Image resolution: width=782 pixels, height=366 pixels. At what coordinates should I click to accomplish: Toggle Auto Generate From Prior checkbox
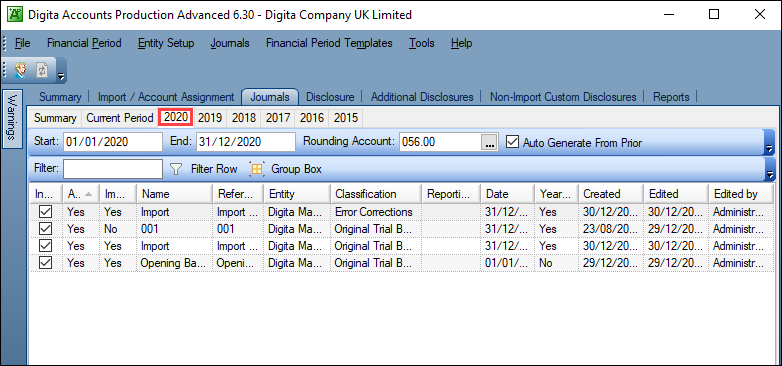pos(512,142)
